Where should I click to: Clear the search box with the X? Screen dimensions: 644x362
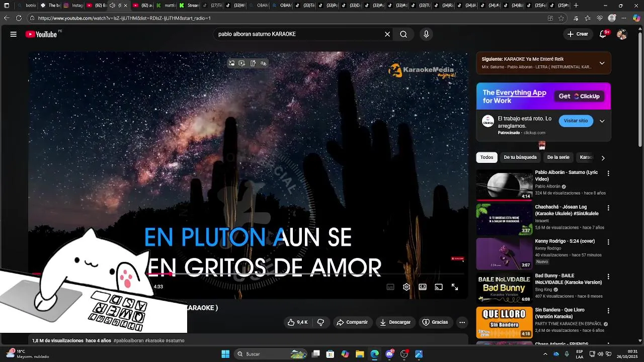(x=387, y=34)
